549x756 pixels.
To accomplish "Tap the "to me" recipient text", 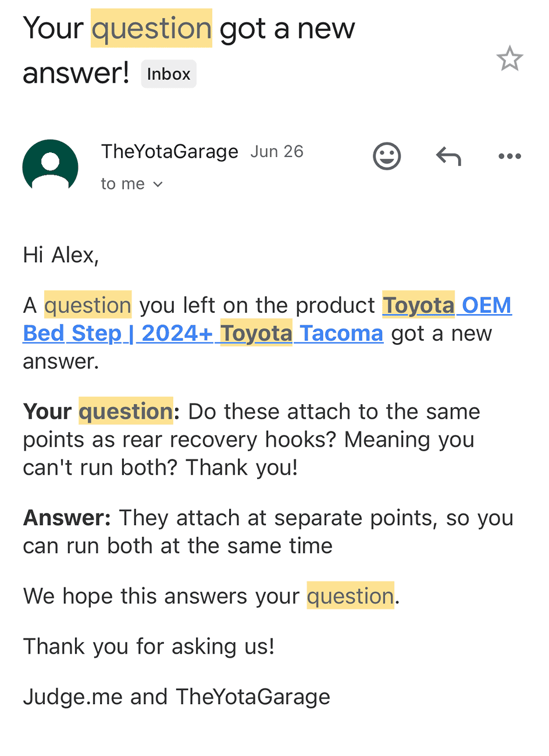I will [x=123, y=184].
